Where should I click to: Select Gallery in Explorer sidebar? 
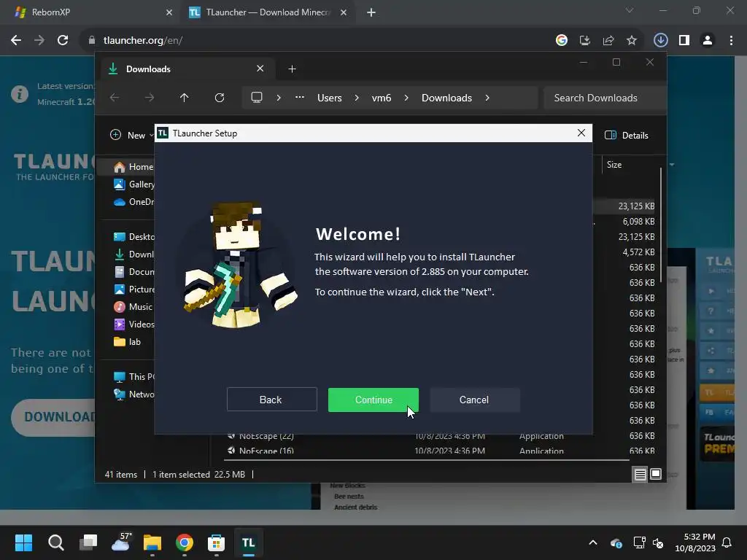(x=134, y=184)
